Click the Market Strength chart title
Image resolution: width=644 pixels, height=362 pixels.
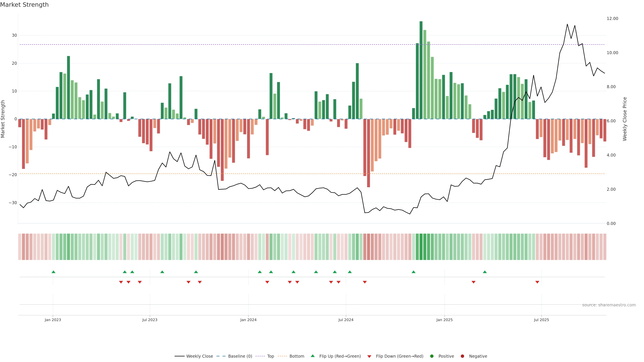point(24,5)
